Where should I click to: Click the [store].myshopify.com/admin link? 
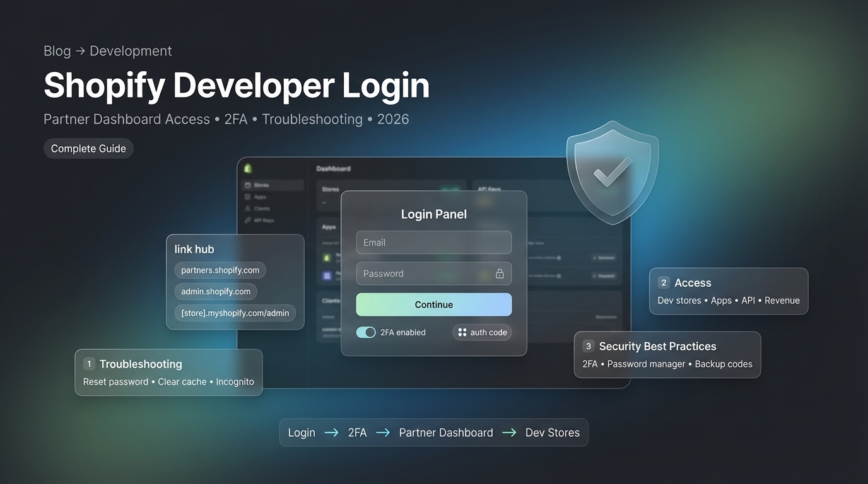tap(235, 313)
